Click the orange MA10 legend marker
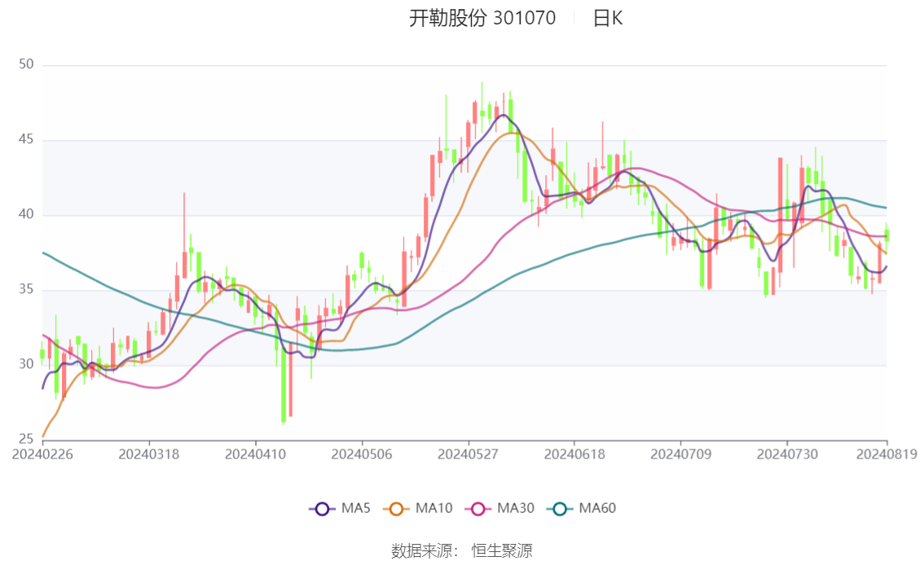 pyautogui.click(x=396, y=508)
